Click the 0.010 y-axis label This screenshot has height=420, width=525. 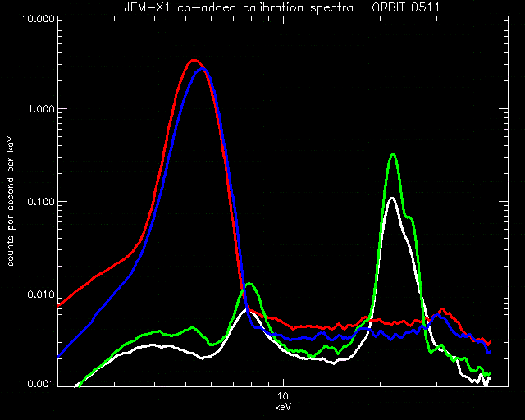tap(40, 294)
